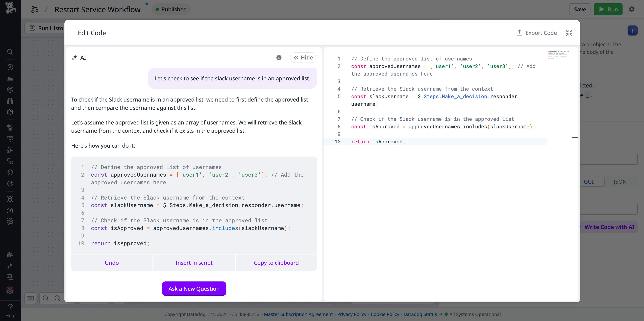Open the sidebar search icon
The height and width of the screenshot is (321, 644).
pos(10,52)
